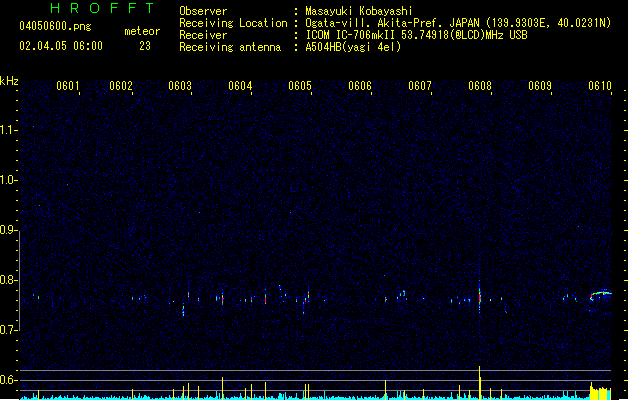Image resolution: width=629 pixels, height=400 pixels.
Task: Click the Receiver label
Action: pyautogui.click(x=203, y=35)
